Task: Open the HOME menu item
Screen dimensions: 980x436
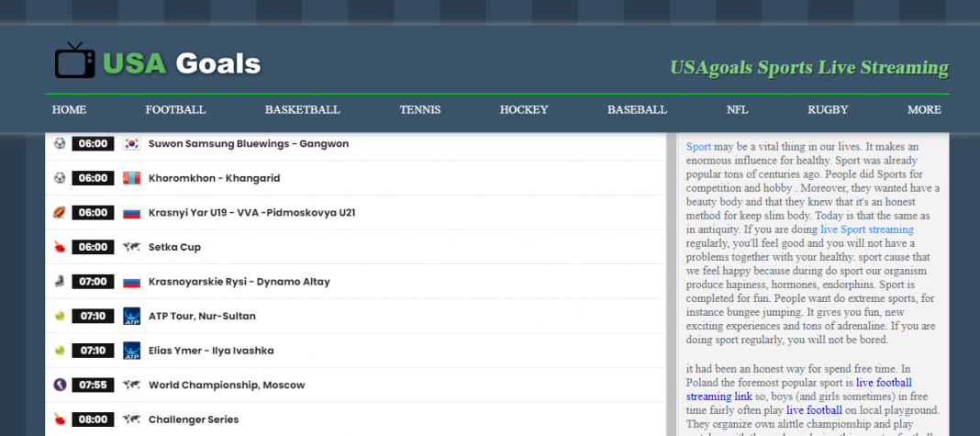Action: pos(69,109)
